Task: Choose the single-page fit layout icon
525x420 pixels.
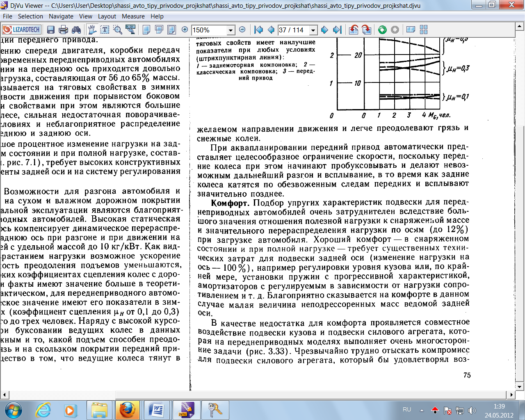Action: coord(146,30)
